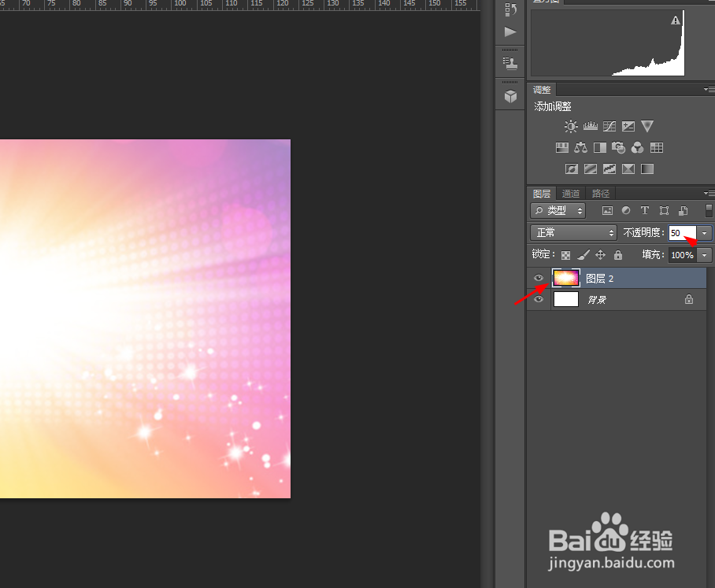
Task: Add a Color Lookup adjustment
Action: [657, 148]
